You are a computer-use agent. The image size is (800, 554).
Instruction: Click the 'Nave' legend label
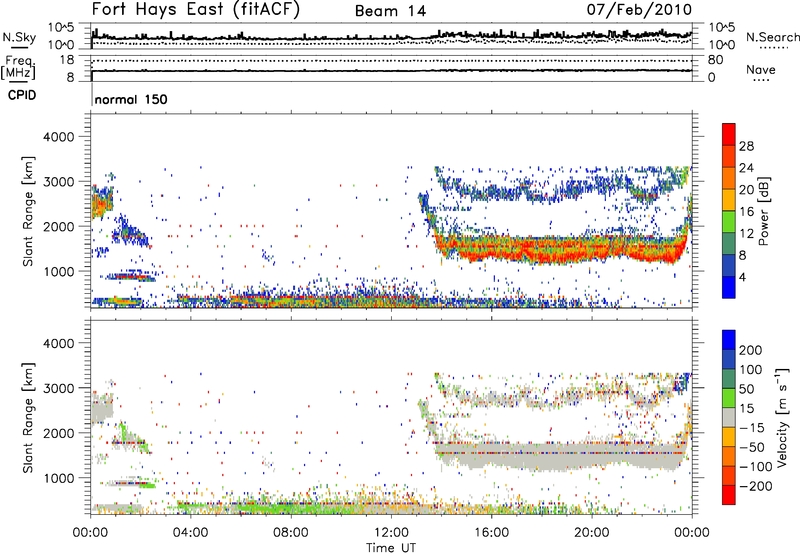pos(761,69)
